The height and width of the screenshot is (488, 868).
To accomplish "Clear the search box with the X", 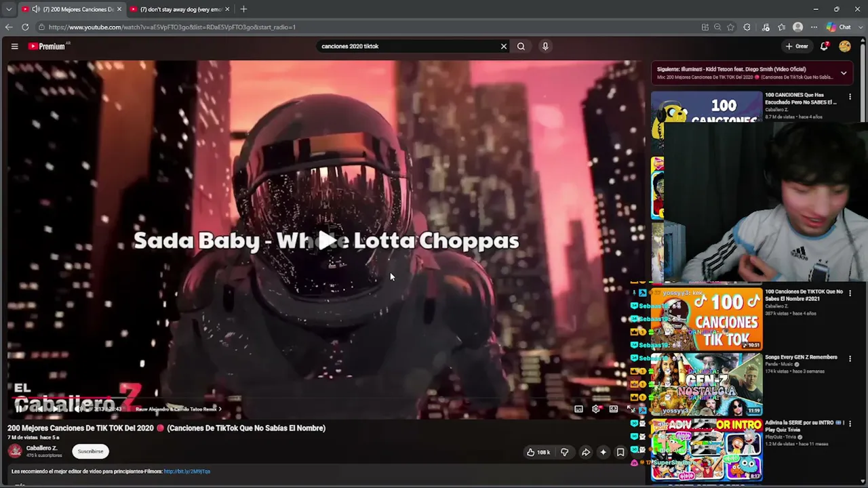I will 504,46.
